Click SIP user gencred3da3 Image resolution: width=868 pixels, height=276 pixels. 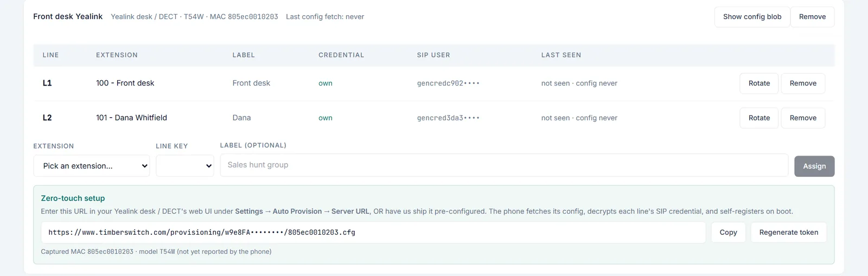pos(448,118)
